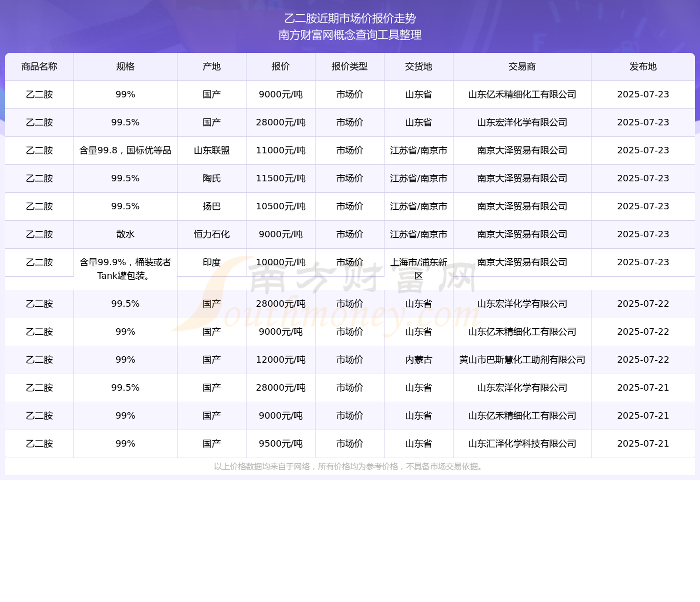Select the subtitle 南方财富网概念查询工具整理
Image resolution: width=700 pixels, height=602 pixels.
tap(350, 35)
